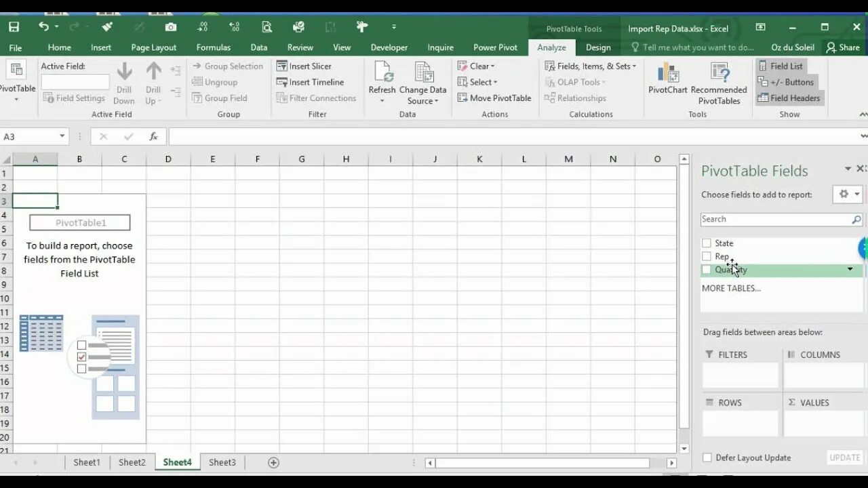Select column D header
868x488 pixels.
(x=168, y=159)
